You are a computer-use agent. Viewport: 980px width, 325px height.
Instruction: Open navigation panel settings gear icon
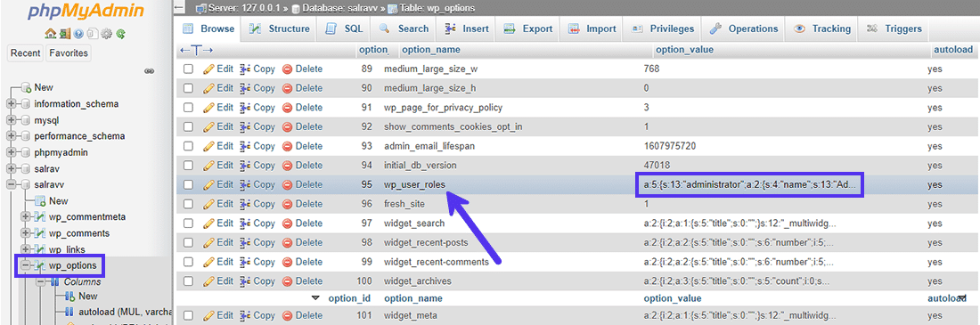(106, 34)
